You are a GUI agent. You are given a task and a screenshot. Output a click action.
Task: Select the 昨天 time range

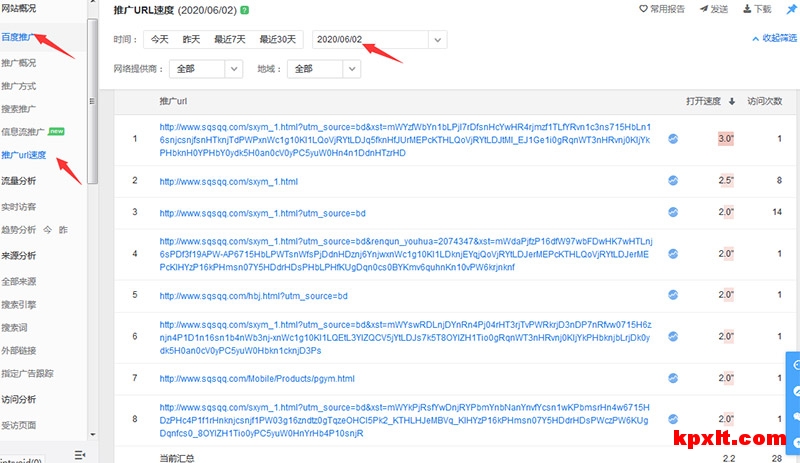pos(191,40)
